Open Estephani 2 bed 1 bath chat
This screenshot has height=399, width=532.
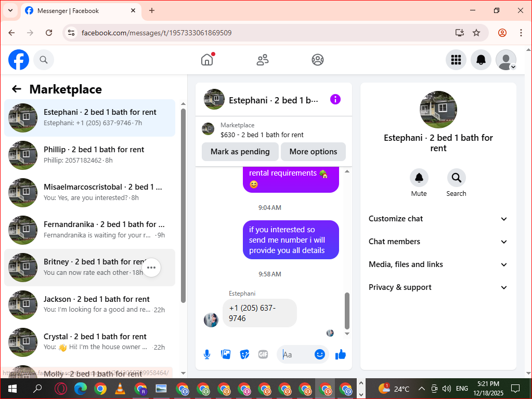coord(90,117)
